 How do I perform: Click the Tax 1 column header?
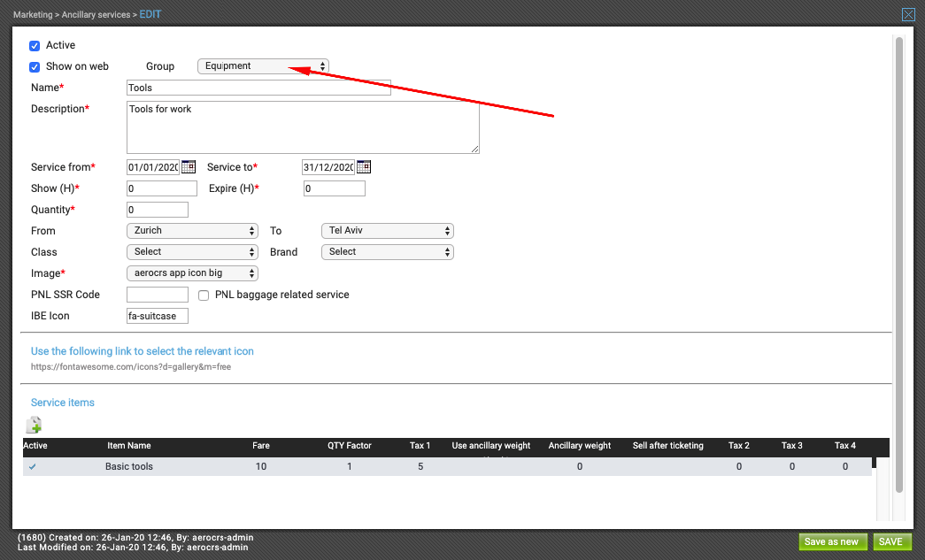pyautogui.click(x=420, y=446)
